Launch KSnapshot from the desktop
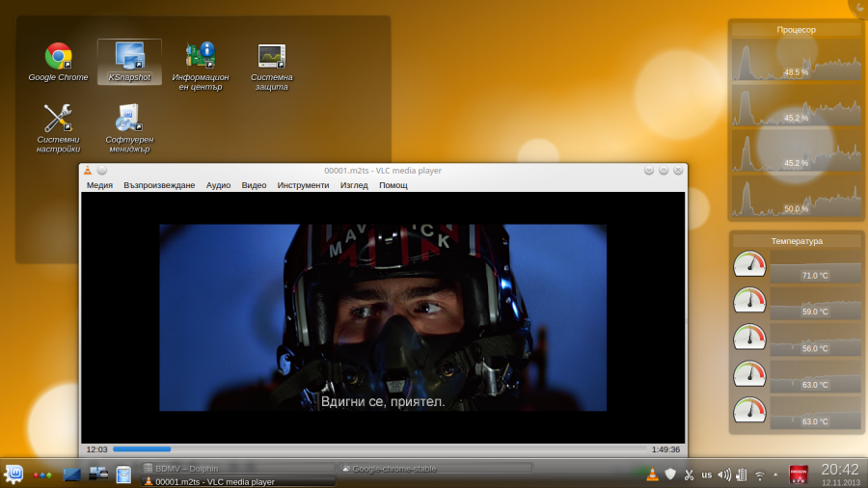This screenshot has height=488, width=868. [129, 57]
